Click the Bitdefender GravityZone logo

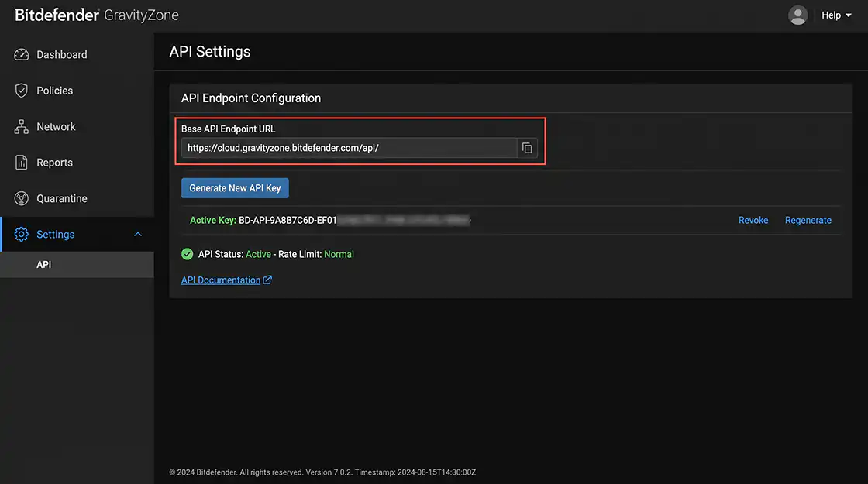point(96,15)
